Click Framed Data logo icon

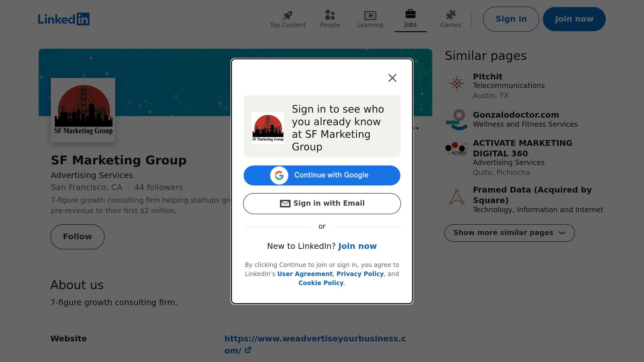coord(457,197)
